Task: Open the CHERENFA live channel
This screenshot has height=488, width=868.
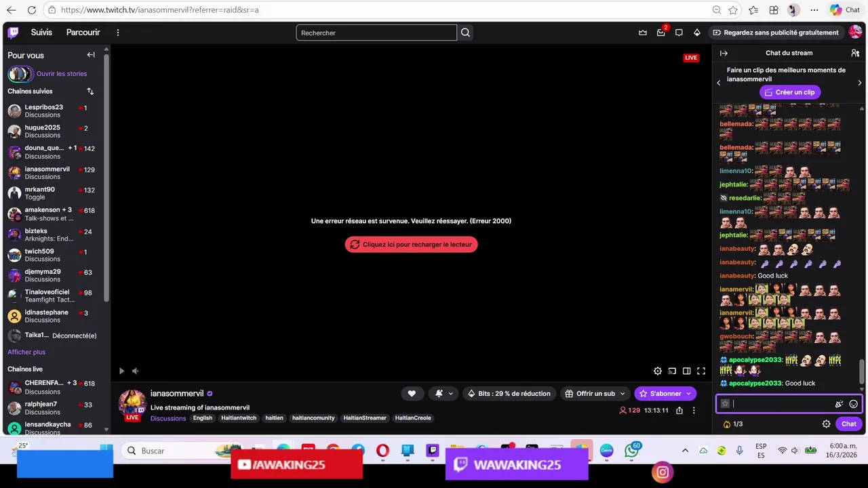Action: coord(54,387)
